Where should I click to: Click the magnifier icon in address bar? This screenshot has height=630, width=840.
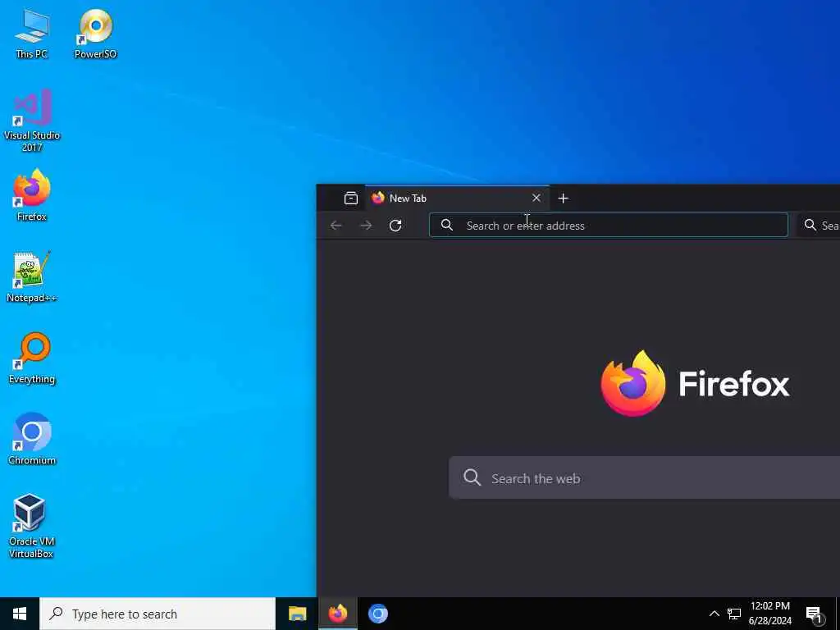tap(447, 225)
